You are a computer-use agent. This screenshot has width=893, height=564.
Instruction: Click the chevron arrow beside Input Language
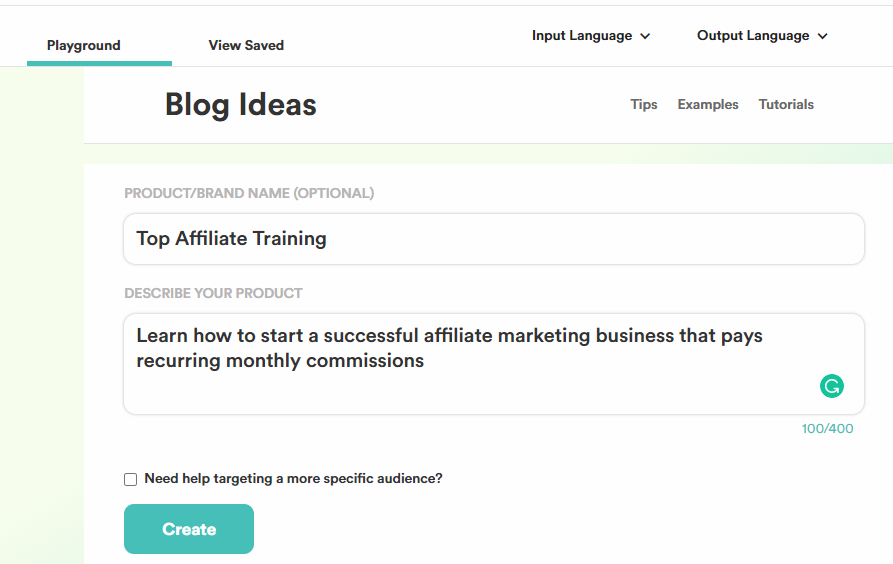(x=645, y=36)
